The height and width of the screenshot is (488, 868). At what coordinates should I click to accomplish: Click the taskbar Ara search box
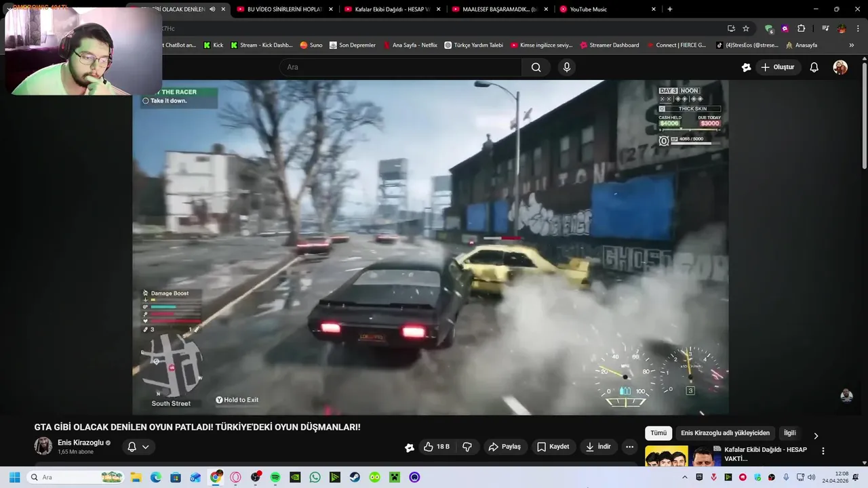point(75,477)
